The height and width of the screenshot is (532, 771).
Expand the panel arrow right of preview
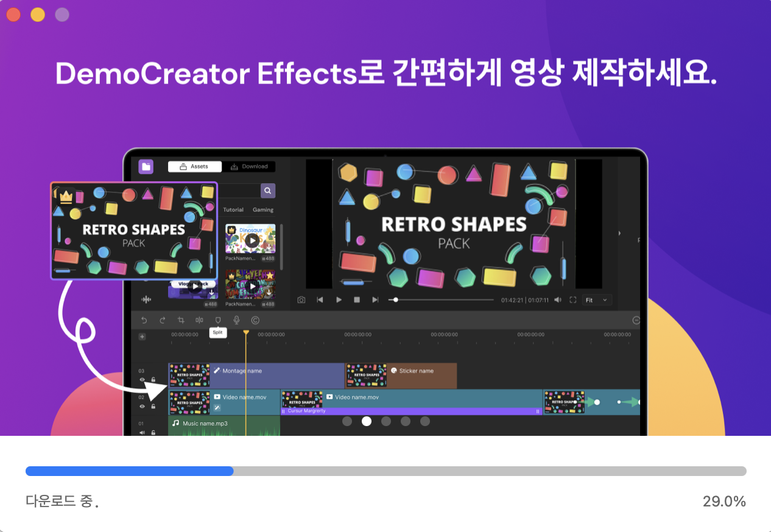[620, 233]
